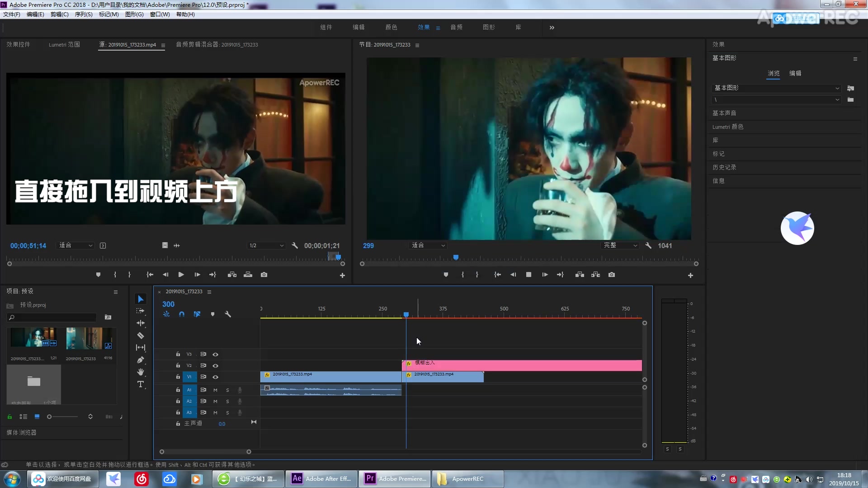
Task: Stop playback in Program monitor
Action: 528,275
